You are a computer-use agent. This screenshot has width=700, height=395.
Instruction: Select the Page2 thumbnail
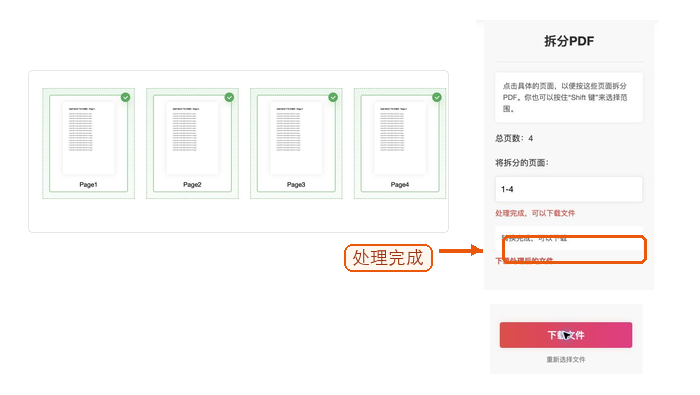(192, 143)
